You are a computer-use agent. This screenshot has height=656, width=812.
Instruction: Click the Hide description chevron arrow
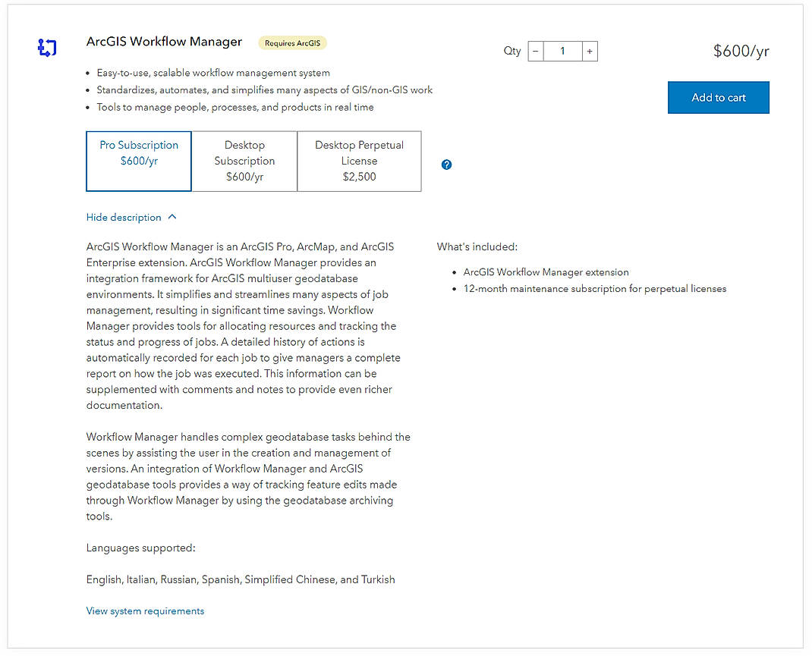pyautogui.click(x=172, y=217)
